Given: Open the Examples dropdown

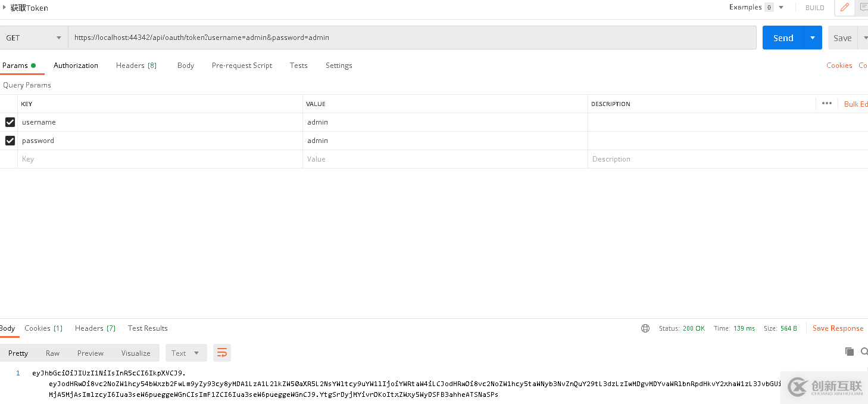Looking at the screenshot, I should pos(756,7).
